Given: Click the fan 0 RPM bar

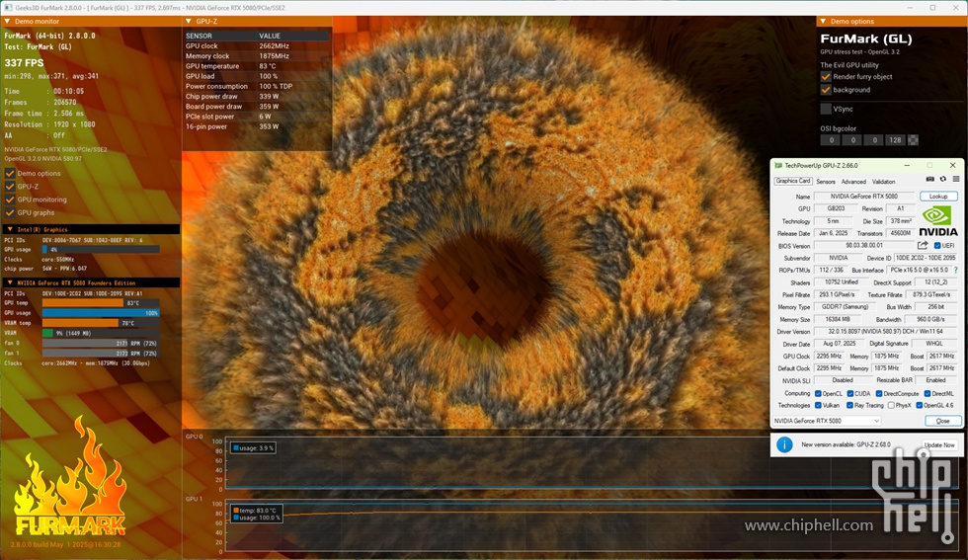Looking at the screenshot, I should (x=101, y=344).
